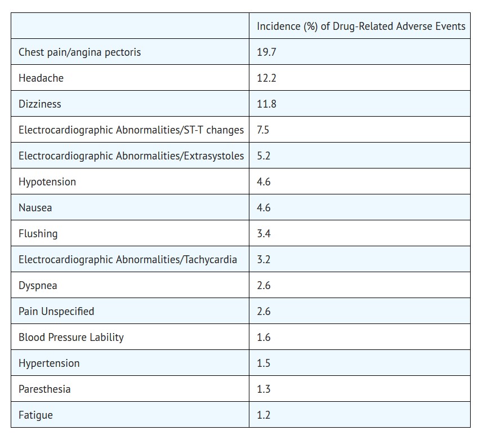
Task: Click the 'Flushing' row label
Action: pyautogui.click(x=38, y=234)
